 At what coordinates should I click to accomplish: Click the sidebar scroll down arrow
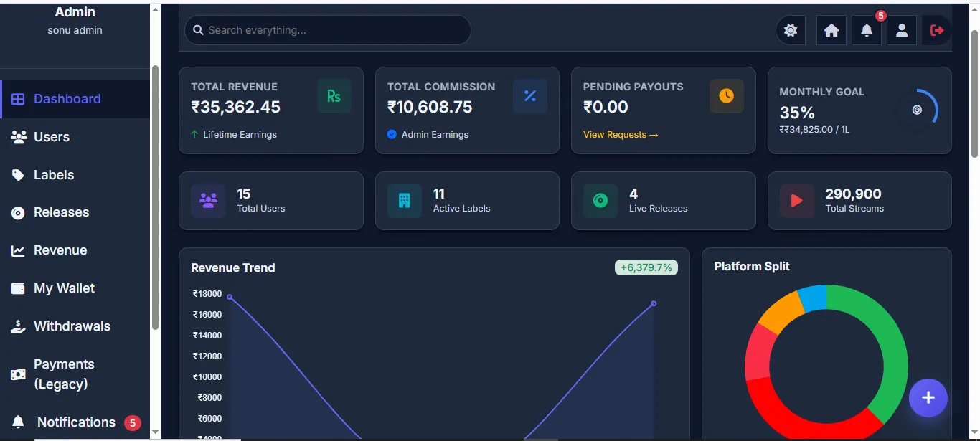(x=155, y=432)
